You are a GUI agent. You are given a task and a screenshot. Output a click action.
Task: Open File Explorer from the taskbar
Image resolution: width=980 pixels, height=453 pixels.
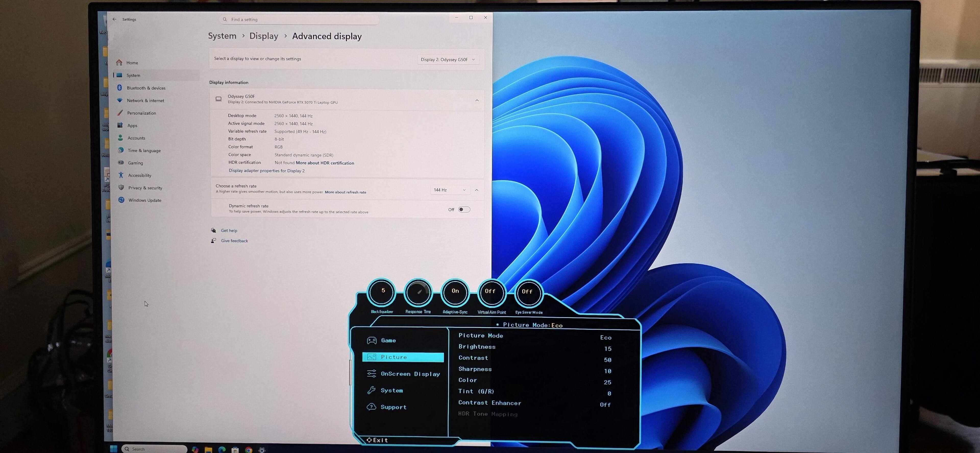point(209,450)
